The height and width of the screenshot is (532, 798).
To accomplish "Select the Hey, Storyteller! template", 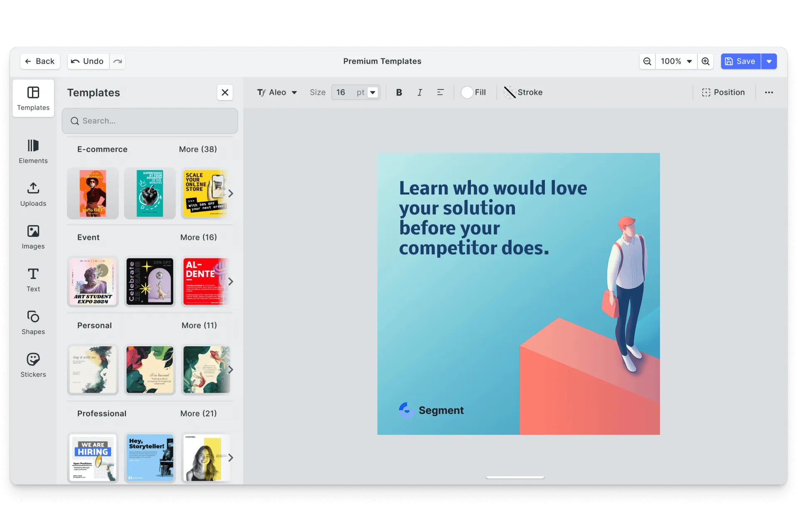I will click(150, 458).
